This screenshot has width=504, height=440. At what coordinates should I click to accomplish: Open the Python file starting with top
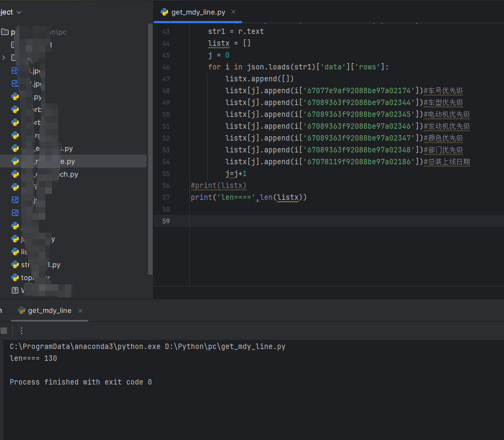point(35,278)
